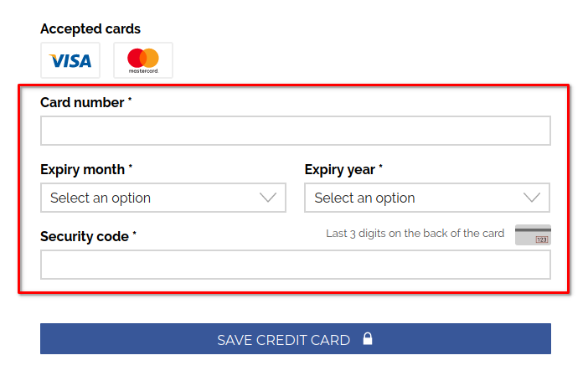Click the padlock icon on Save button

point(367,339)
